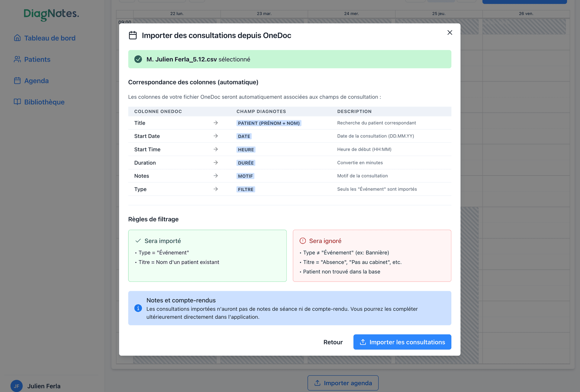Click upload icon on Importer les consultations

[x=363, y=342]
